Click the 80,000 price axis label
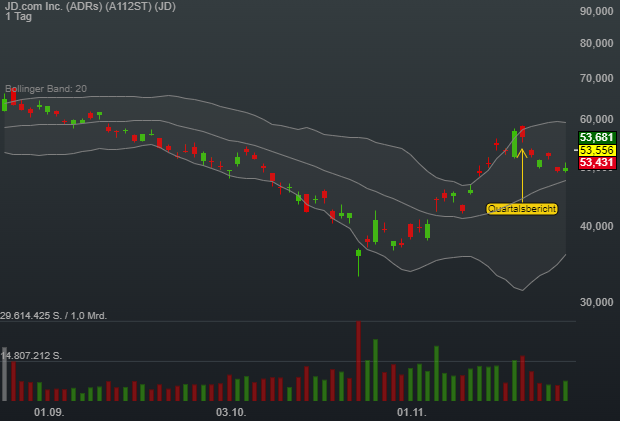This screenshot has height=421, width=620. click(x=597, y=43)
